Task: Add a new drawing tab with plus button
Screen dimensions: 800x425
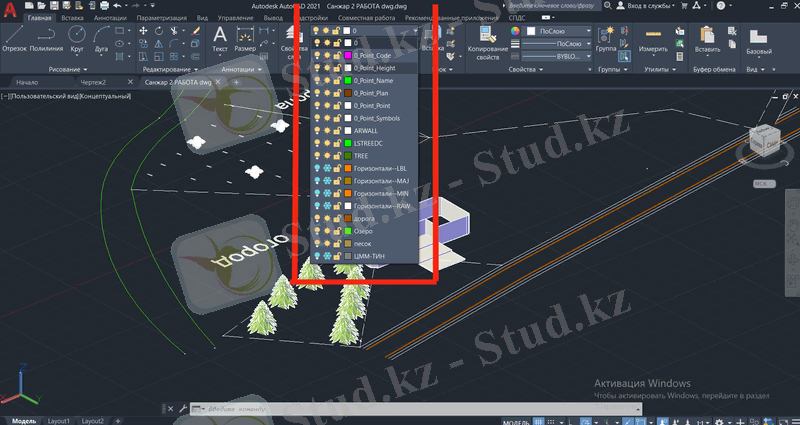Action: pyautogui.click(x=236, y=82)
